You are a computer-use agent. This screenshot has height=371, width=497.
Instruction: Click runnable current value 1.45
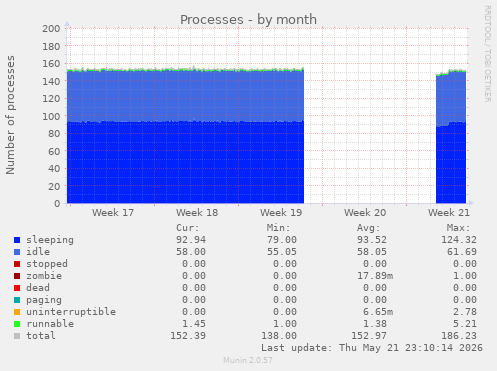tap(194, 324)
